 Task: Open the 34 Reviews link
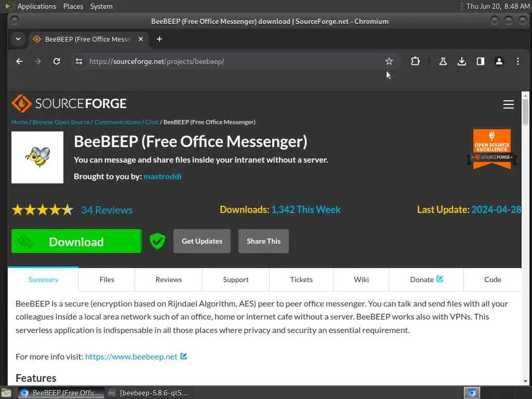[x=107, y=210]
